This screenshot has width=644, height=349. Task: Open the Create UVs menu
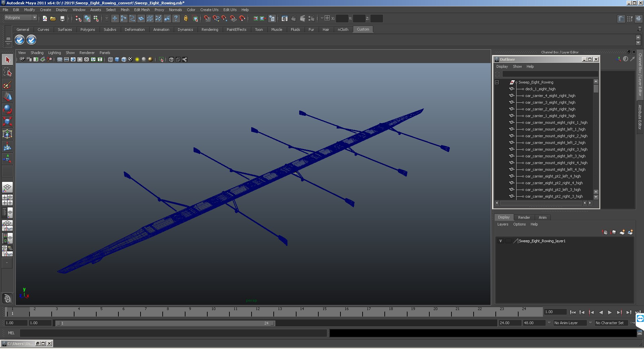pos(209,10)
